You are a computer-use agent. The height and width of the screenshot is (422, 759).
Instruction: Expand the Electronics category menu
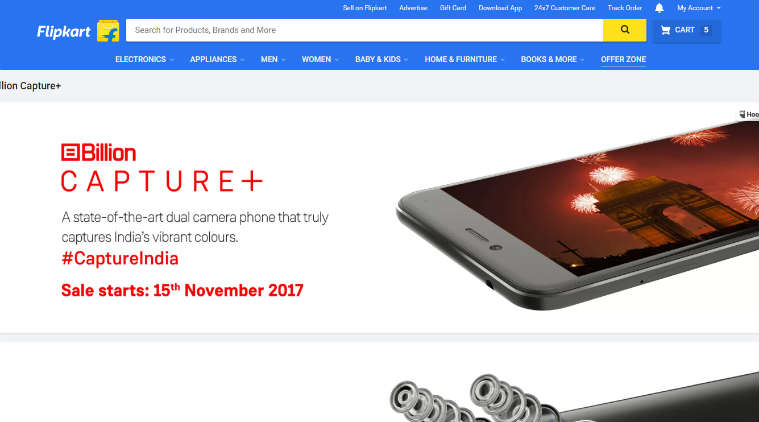(x=144, y=59)
